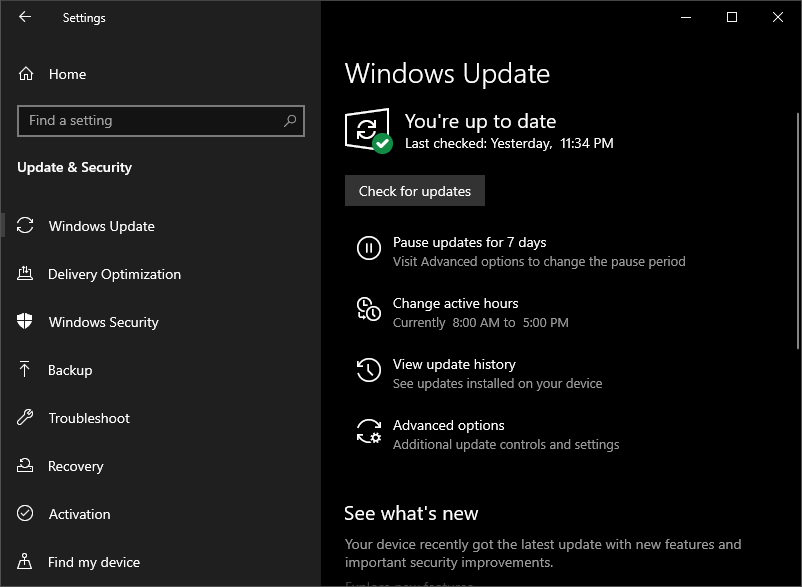Open Activation settings
The image size is (802, 587).
point(161,514)
